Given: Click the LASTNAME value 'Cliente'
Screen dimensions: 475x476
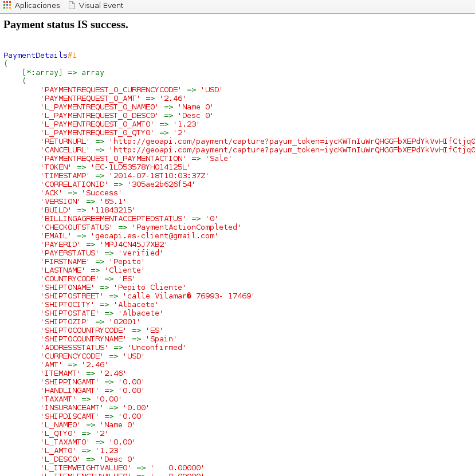Looking at the screenshot, I should click(x=124, y=270).
